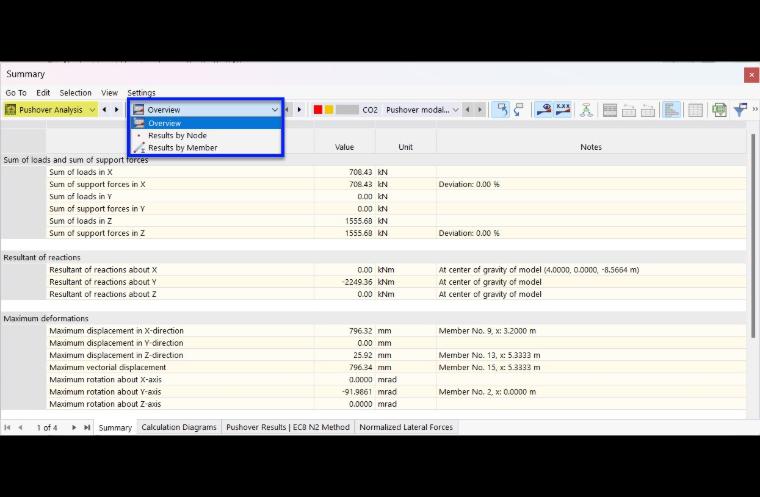Image resolution: width=760 pixels, height=497 pixels.
Task: Click the red color indicator square
Action: 318,110
